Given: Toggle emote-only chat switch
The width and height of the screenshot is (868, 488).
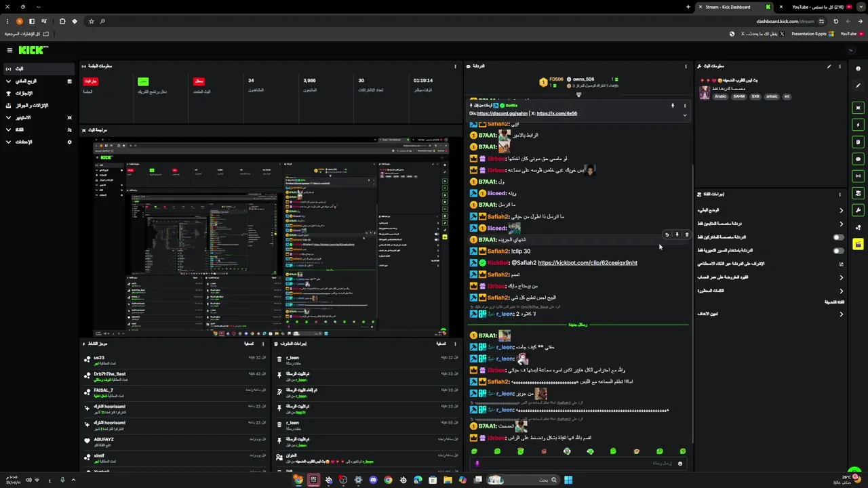Looking at the screenshot, I should (838, 251).
